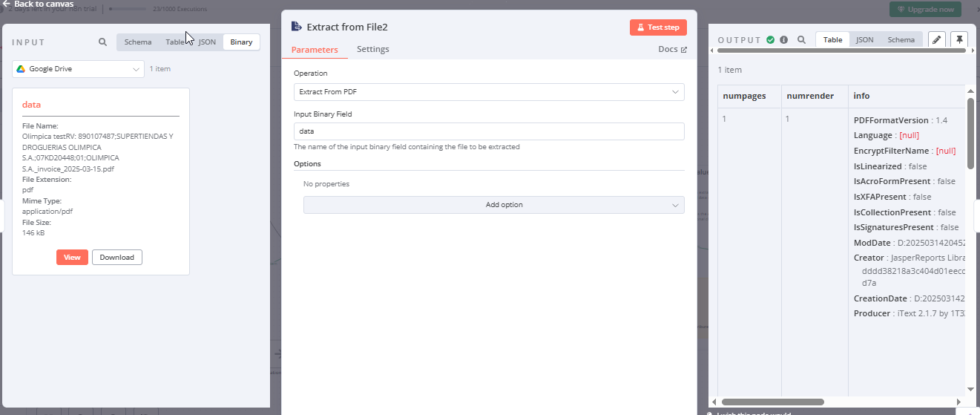The height and width of the screenshot is (415, 980).
Task: Click the Extract from File node icon
Action: 297,27
